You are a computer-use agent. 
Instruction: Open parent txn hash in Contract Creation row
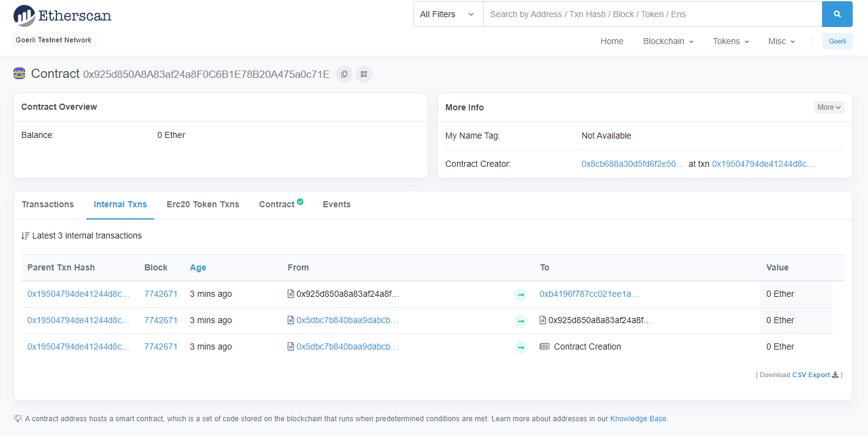(x=79, y=346)
